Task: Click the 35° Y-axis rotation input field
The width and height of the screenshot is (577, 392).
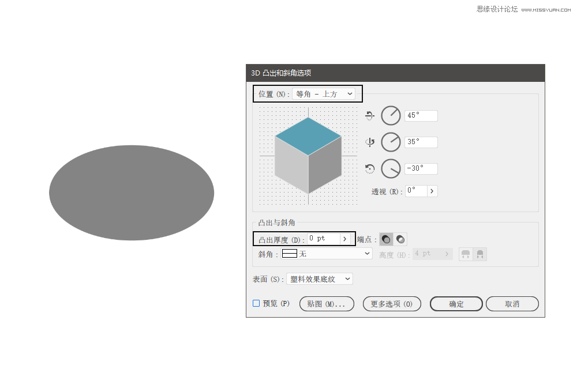Action: pos(421,142)
